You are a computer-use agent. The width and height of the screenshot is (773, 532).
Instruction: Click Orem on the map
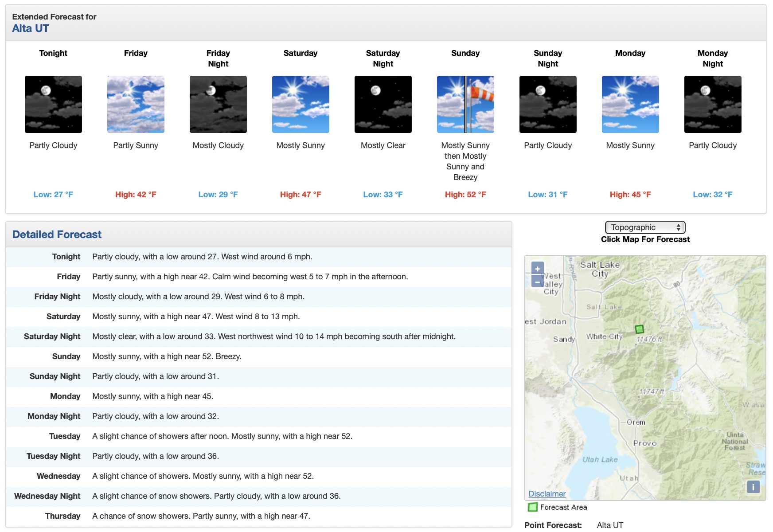coord(636,422)
